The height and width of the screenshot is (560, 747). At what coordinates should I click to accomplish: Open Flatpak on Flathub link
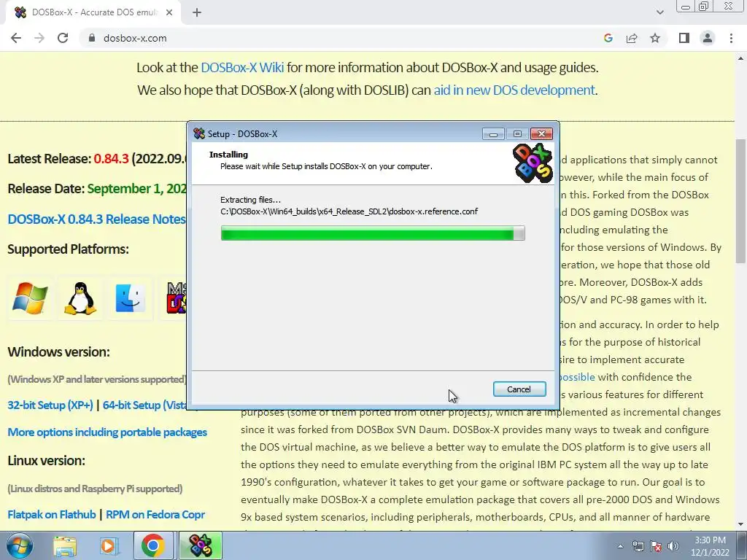pyautogui.click(x=52, y=515)
